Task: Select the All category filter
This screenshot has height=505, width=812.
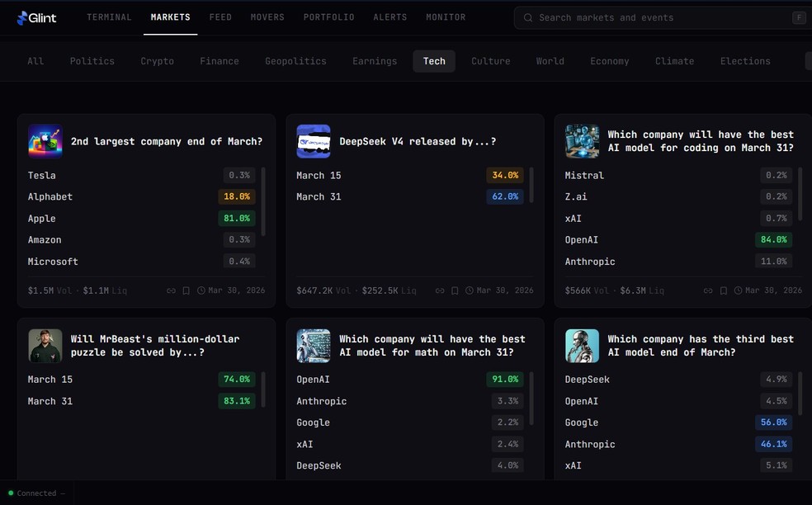Action: [x=35, y=61]
